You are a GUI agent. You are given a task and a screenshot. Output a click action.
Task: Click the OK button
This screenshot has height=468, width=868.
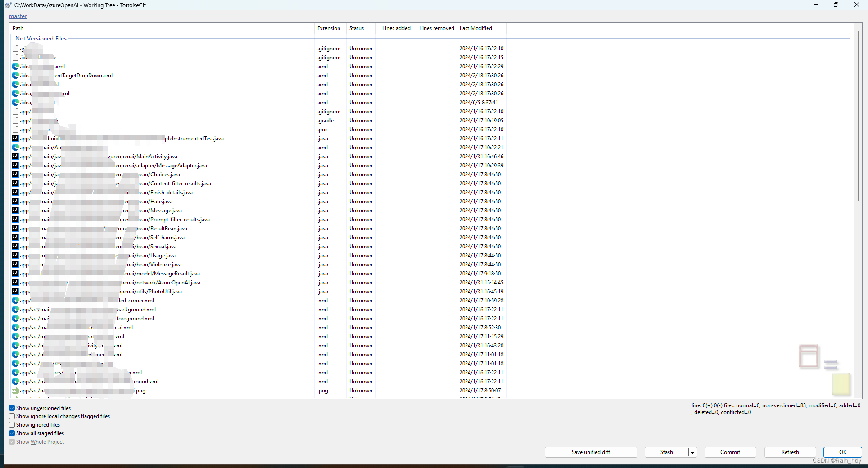(843, 452)
